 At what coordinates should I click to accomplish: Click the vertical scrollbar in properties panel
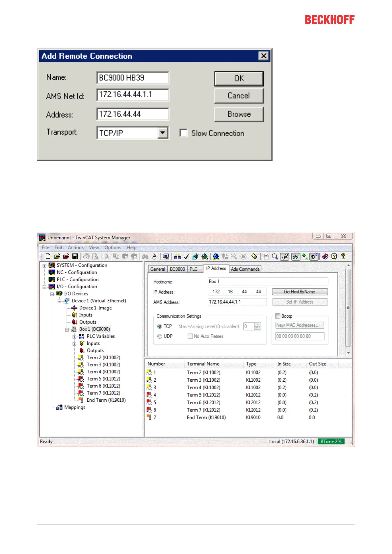coord(348,308)
